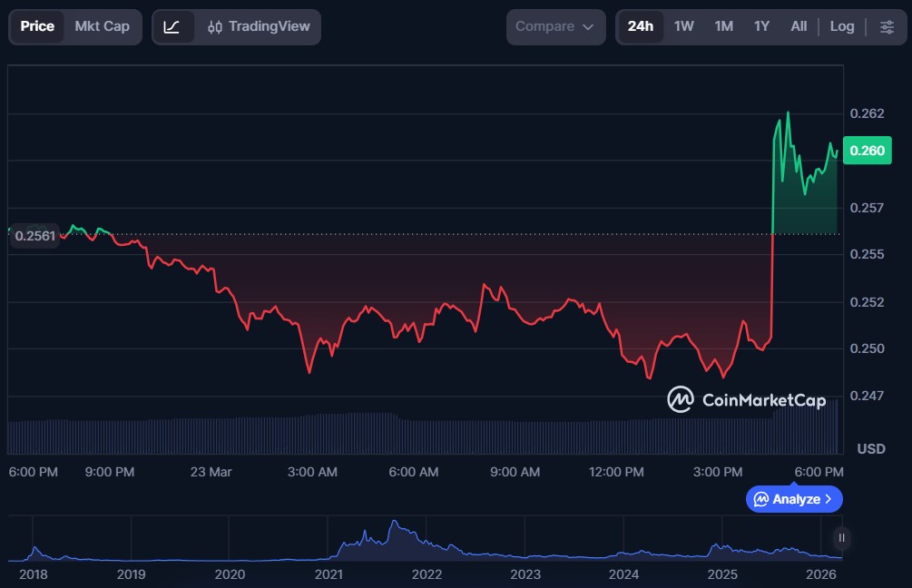Switch to TradingView candlestick chart
The width and height of the screenshot is (912, 588).
pos(258,27)
